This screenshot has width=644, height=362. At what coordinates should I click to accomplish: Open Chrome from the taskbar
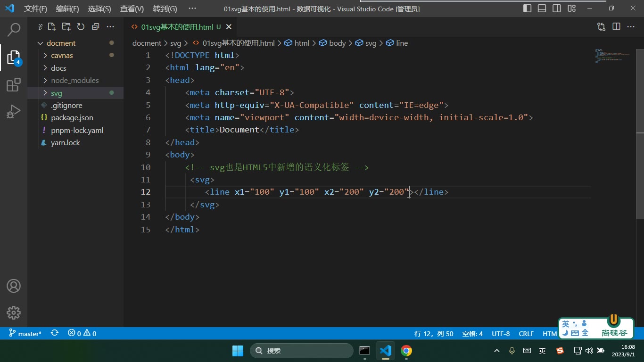pos(406,351)
